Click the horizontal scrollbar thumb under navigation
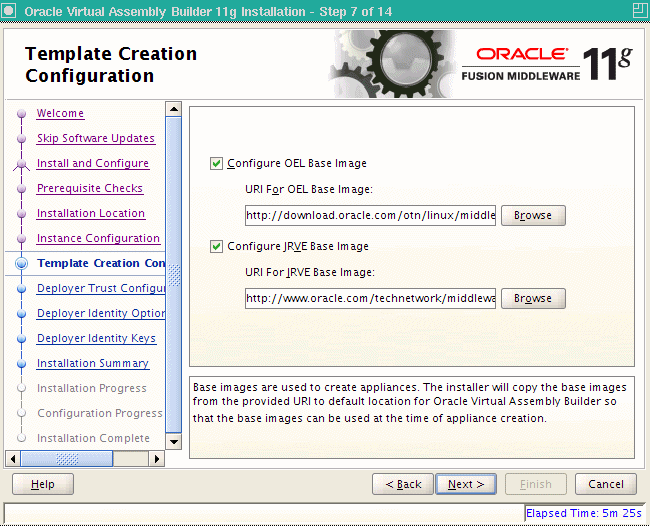Image resolution: width=650 pixels, height=526 pixels. pos(67,459)
